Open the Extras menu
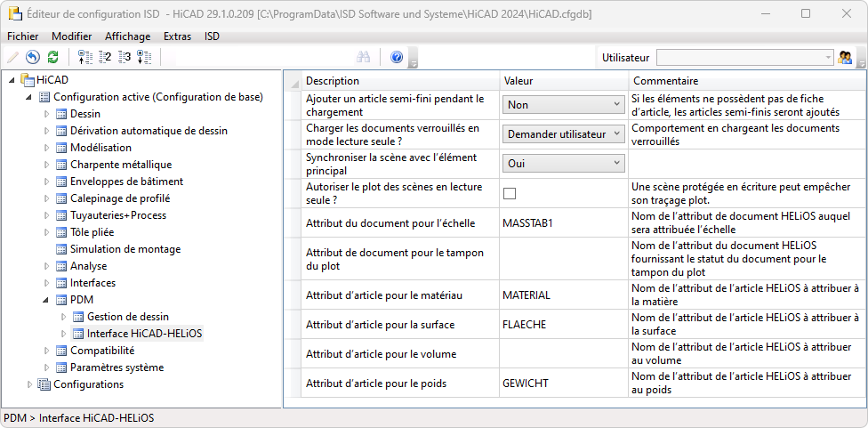 [x=177, y=36]
